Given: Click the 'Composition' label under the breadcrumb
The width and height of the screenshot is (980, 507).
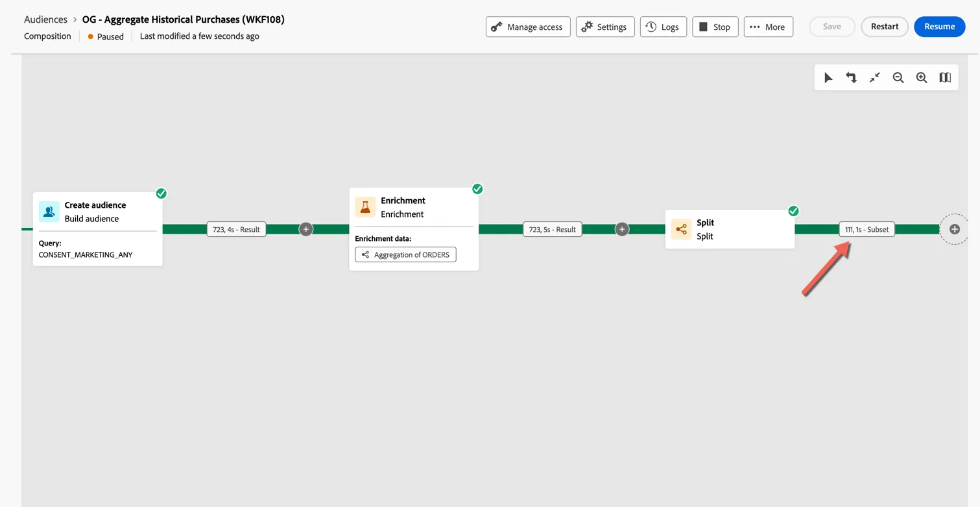Looking at the screenshot, I should click(47, 36).
